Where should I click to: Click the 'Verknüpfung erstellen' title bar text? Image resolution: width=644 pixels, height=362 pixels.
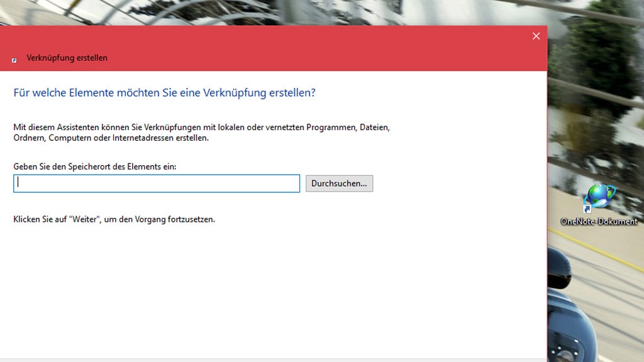[65, 58]
